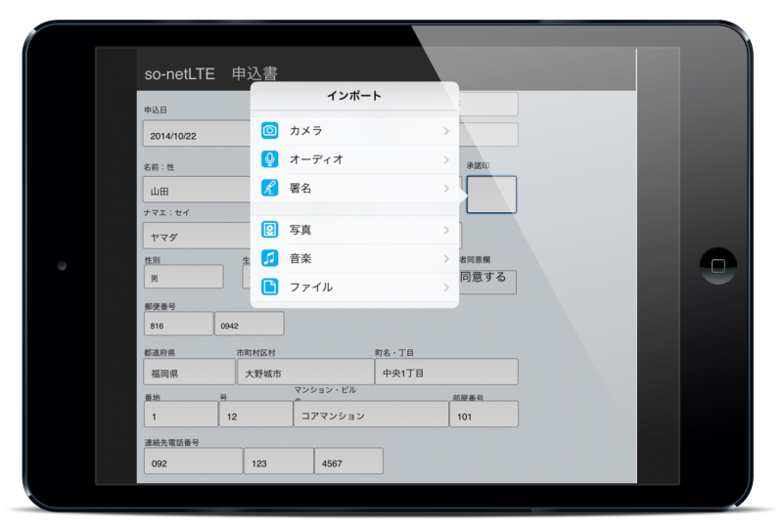Tap the 部屋番号 field showing 101

pyautogui.click(x=484, y=415)
